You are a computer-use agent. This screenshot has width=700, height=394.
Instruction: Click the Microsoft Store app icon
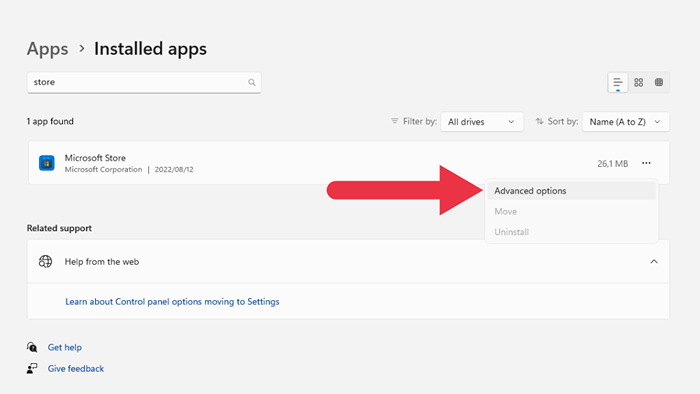click(x=46, y=163)
